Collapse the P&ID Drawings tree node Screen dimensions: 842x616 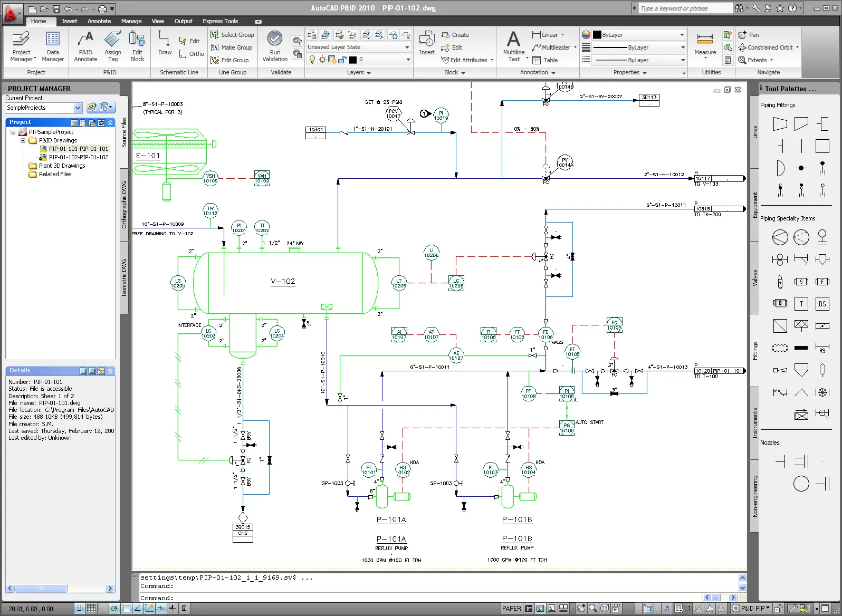click(23, 140)
